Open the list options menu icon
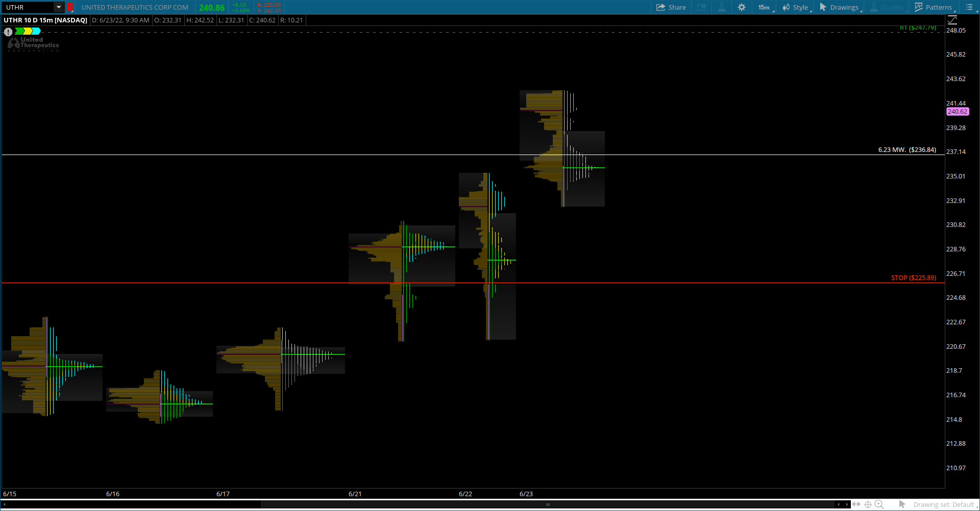The width and height of the screenshot is (980, 511). pos(969,7)
